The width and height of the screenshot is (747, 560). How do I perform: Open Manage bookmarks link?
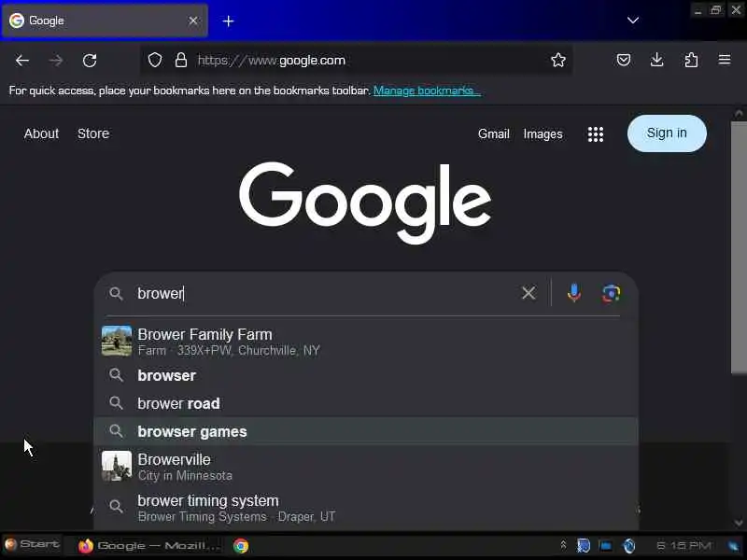coord(427,91)
